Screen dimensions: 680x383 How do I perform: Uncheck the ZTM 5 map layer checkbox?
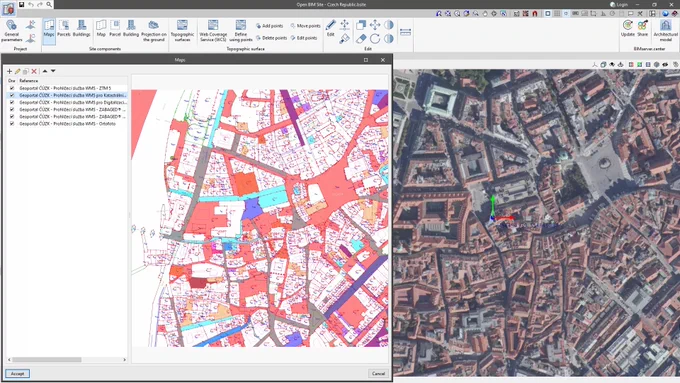pyautogui.click(x=12, y=88)
